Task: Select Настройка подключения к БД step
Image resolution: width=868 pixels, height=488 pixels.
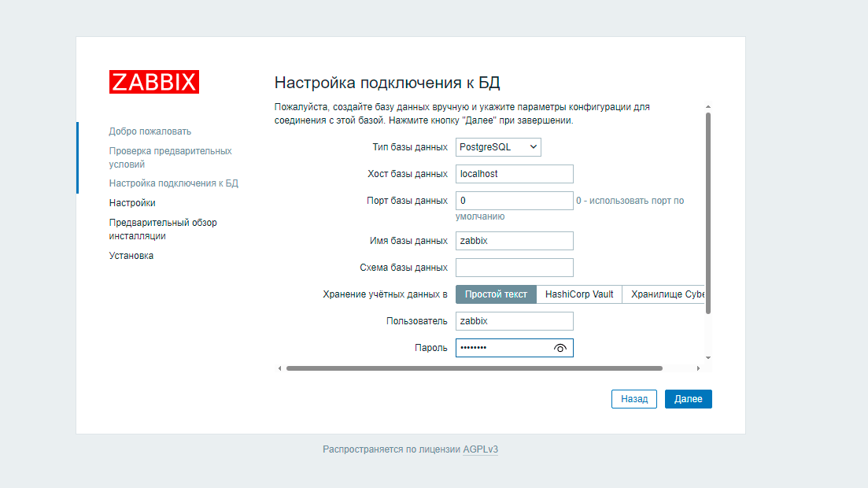Action: [x=173, y=183]
